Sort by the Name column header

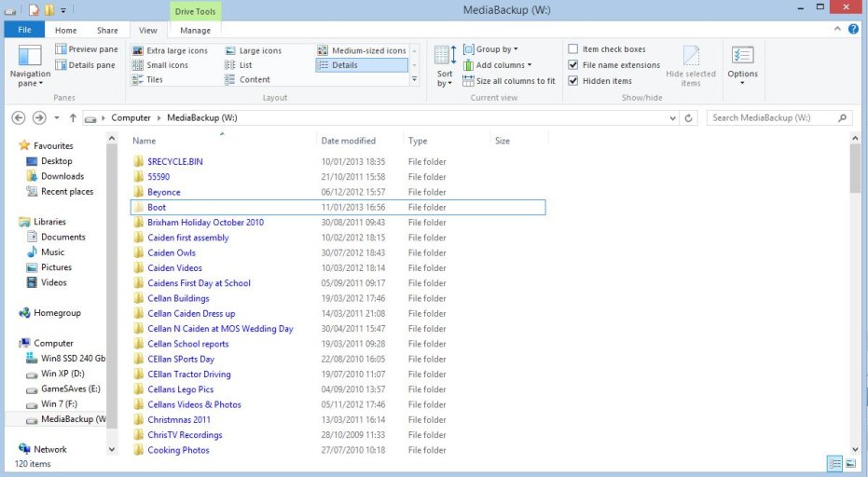[223, 141]
